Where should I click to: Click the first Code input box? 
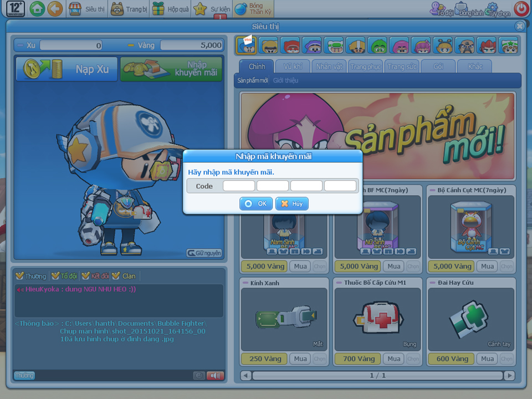[x=239, y=186]
